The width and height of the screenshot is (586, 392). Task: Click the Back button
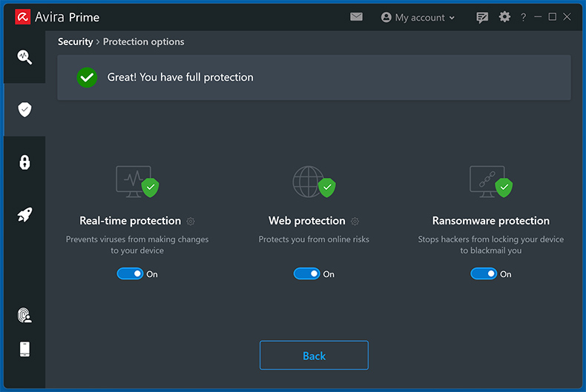314,355
